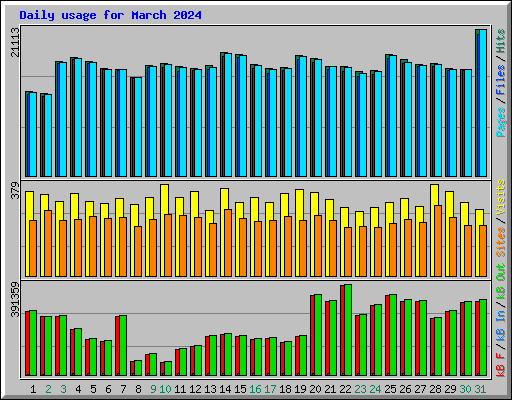
Task: Click day label 16 on the x-axis
Action: pyautogui.click(x=255, y=389)
